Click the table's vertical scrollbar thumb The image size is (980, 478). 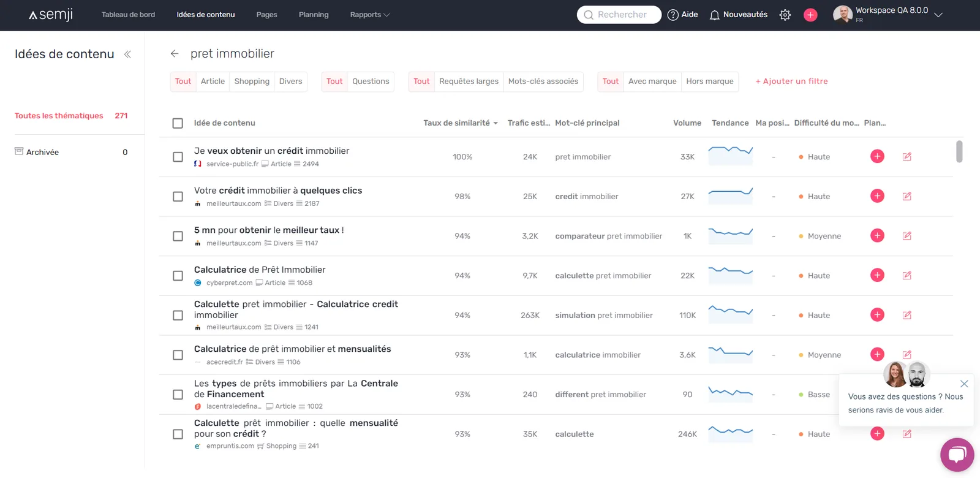pyautogui.click(x=959, y=151)
